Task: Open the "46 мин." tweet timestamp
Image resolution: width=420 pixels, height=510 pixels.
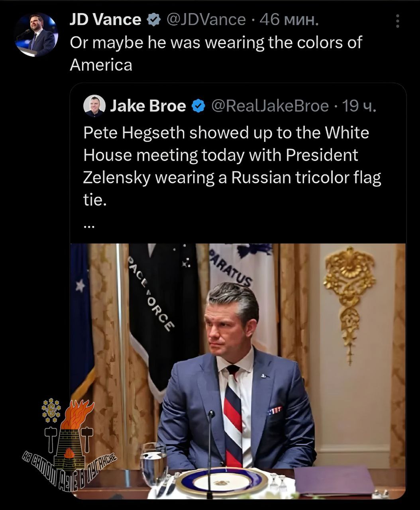Action: click(289, 20)
